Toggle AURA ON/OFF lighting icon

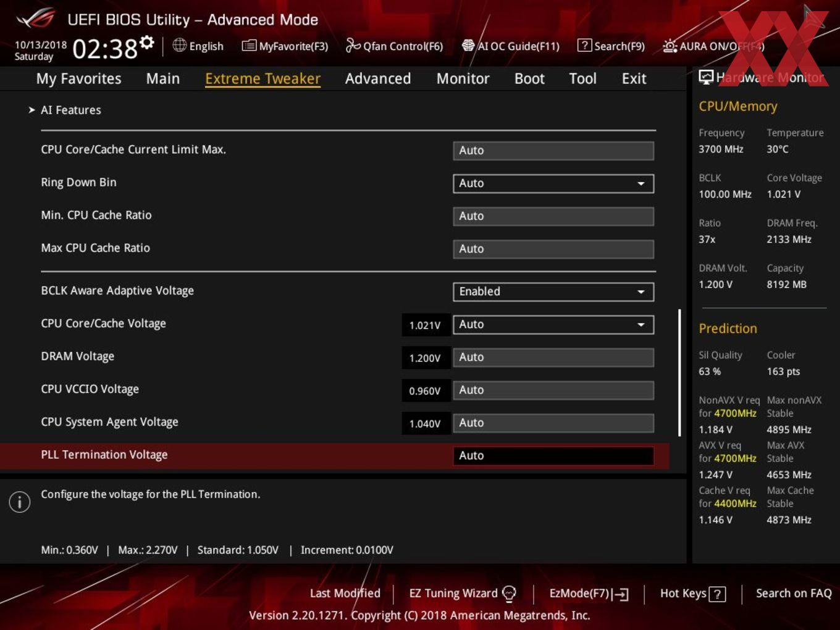(670, 46)
